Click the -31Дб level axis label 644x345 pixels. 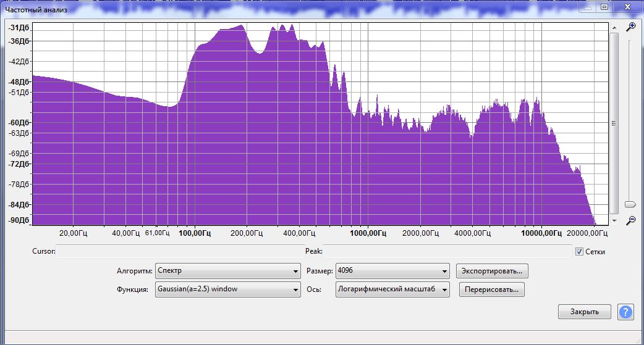(x=19, y=28)
